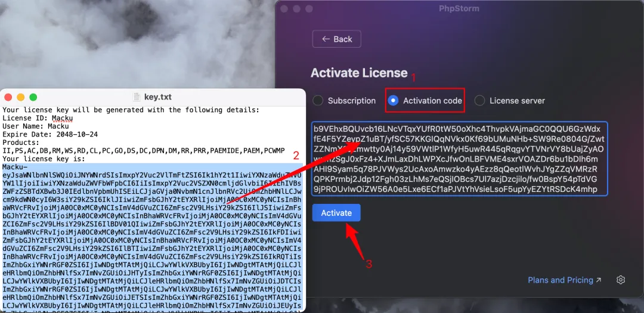Minimize the key.txt window with yellow button
The image size is (644, 313).
pos(20,97)
